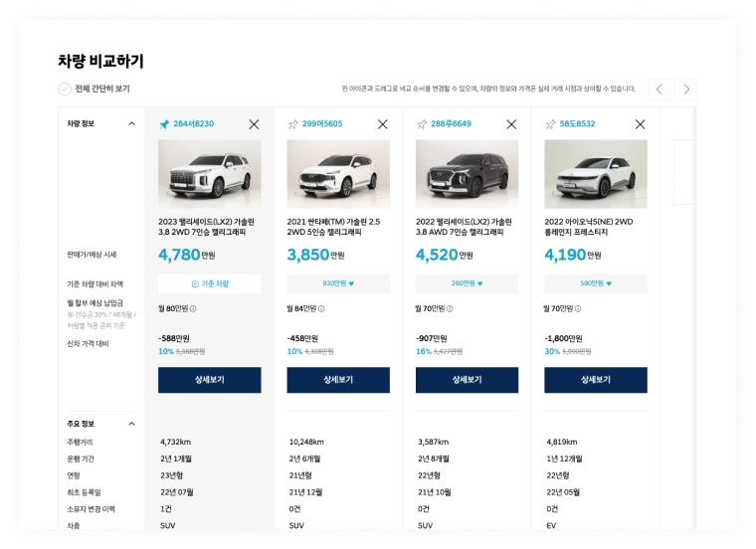Collapse the 주요 정보 section
The height and width of the screenshot is (549, 756).
coord(131,424)
